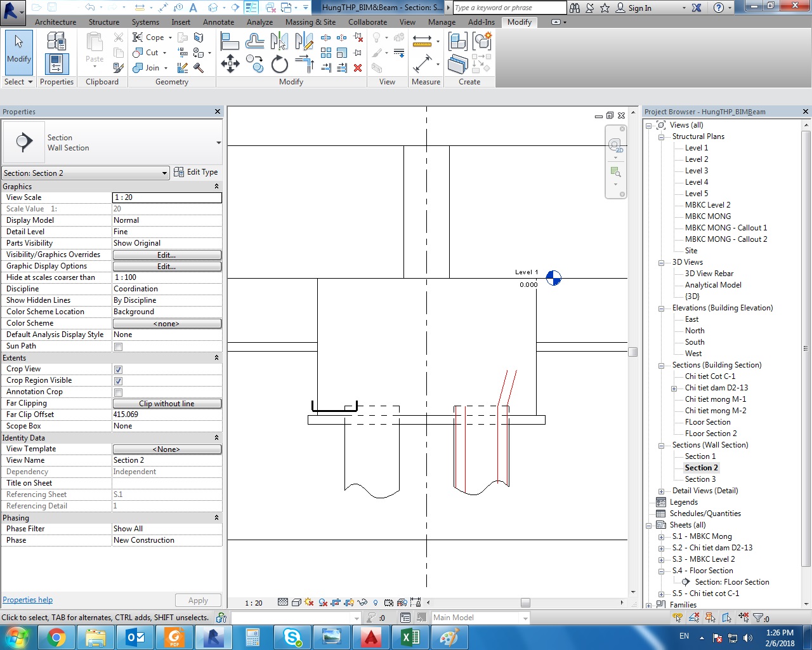Open Type Properties from the ribbon
This screenshot has height=650, width=812.
pyautogui.click(x=56, y=41)
